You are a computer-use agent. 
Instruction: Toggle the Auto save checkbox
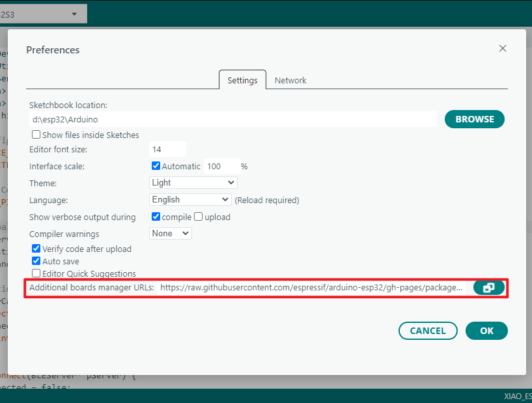[x=36, y=261]
